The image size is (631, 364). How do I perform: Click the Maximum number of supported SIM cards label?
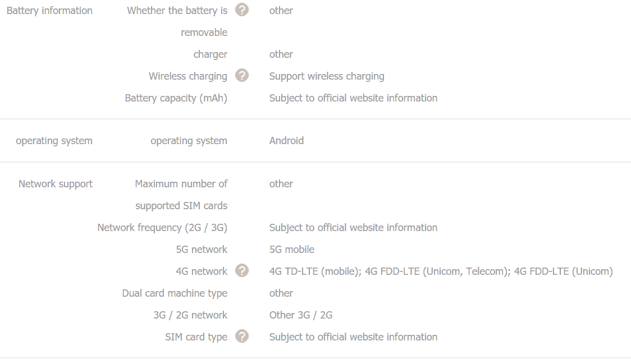(181, 195)
